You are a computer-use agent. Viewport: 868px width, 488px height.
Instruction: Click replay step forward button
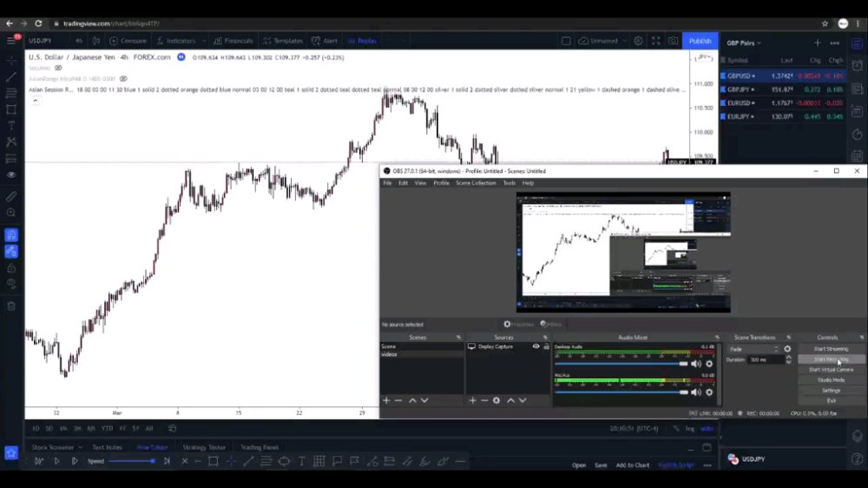pos(74,461)
